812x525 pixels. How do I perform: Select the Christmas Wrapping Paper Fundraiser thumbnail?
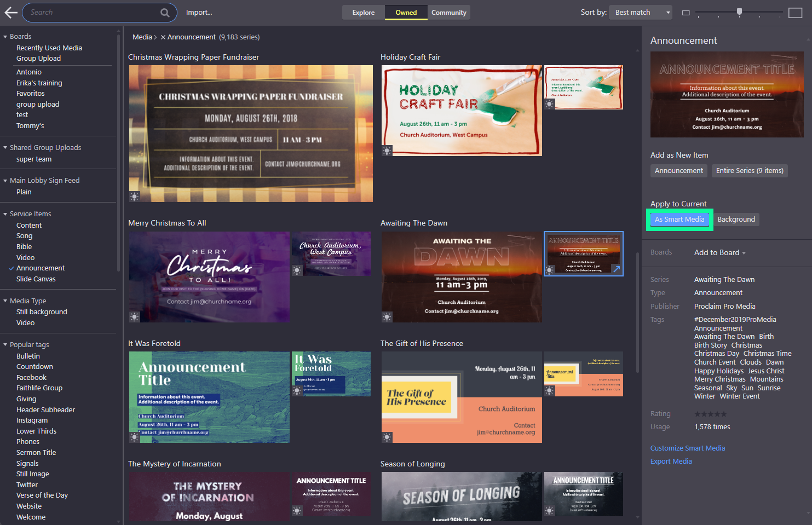click(251, 134)
